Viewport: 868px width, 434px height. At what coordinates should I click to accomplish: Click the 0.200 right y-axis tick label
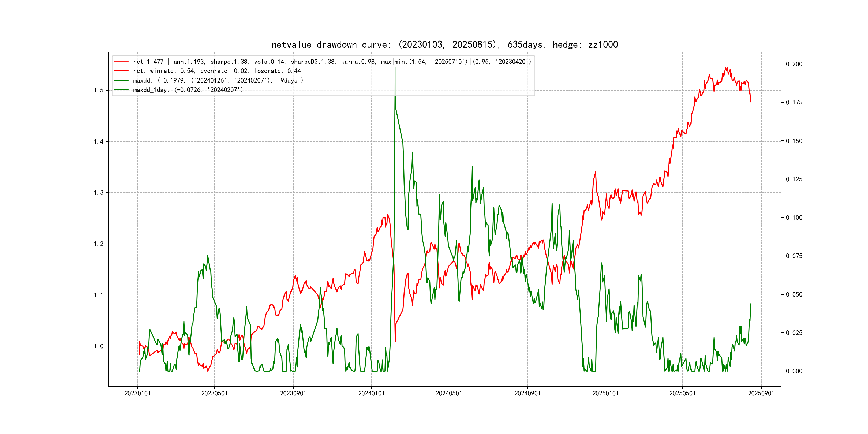pyautogui.click(x=794, y=64)
